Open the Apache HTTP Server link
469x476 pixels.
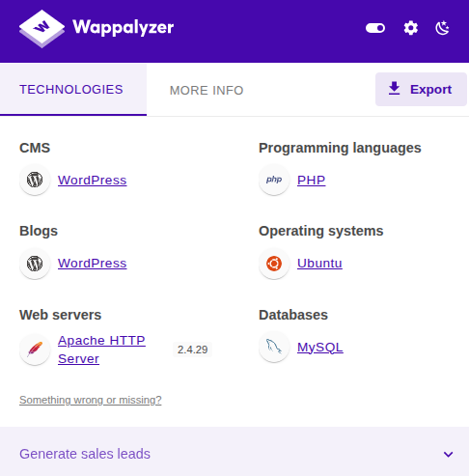pos(101,350)
